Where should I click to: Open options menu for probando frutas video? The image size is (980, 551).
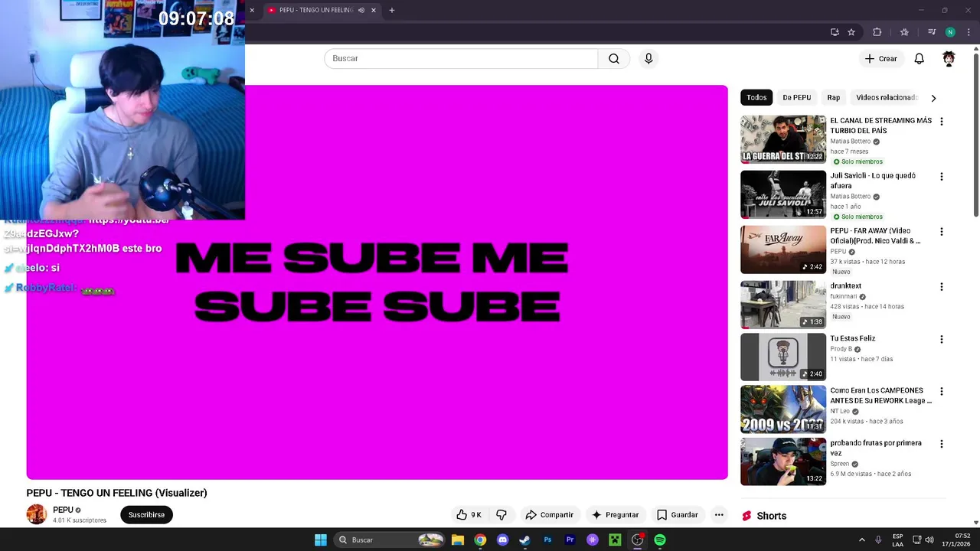(x=941, y=444)
